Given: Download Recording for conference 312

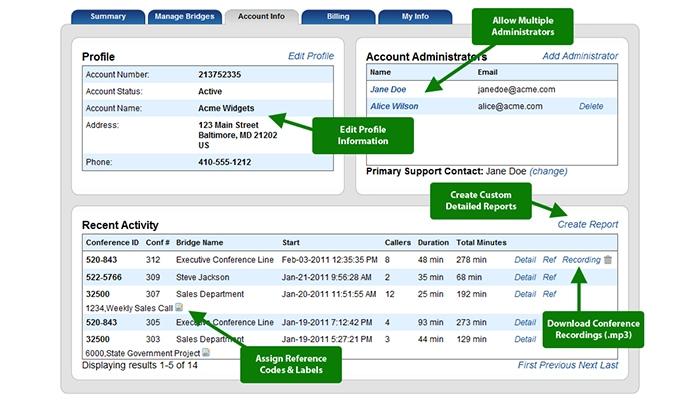Looking at the screenshot, I should click(581, 260).
